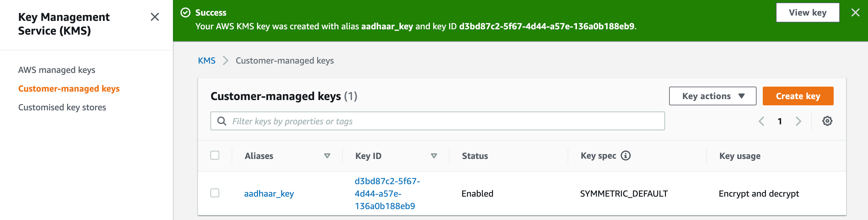This screenshot has height=220, width=868.
Task: Go to next page with right arrow
Action: [x=798, y=121]
